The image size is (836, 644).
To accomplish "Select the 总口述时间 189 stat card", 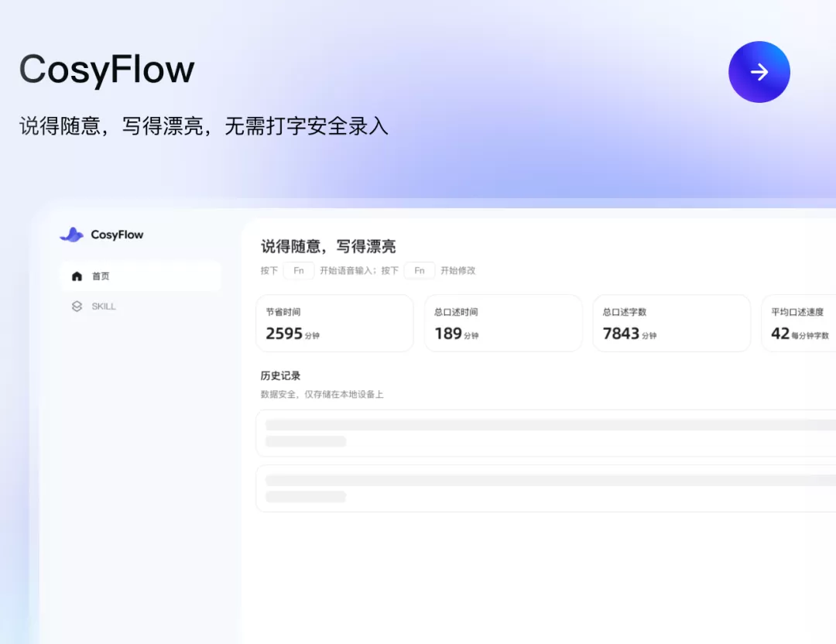I will tap(503, 323).
